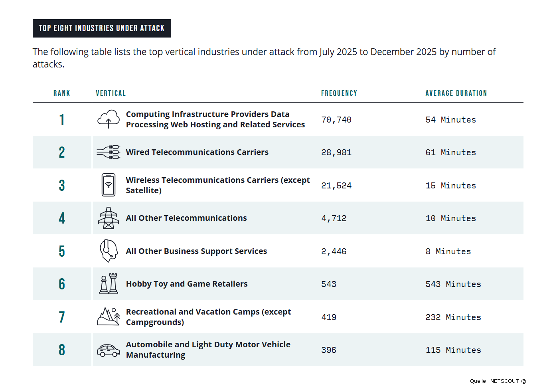Click the Rank column header
Screen dimensions: 557x392
(x=62, y=93)
